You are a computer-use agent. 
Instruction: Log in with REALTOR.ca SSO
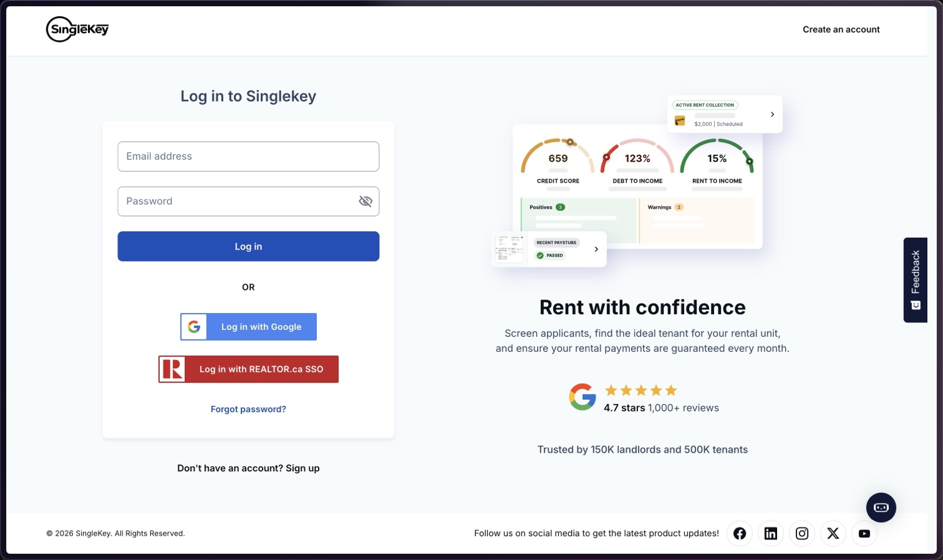[248, 370]
